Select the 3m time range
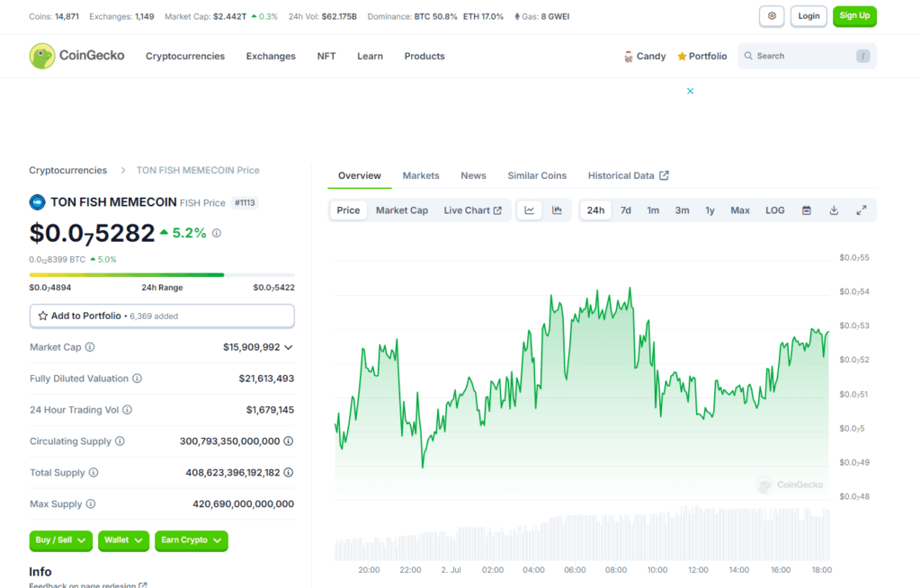The width and height of the screenshot is (921, 588). tap(682, 210)
